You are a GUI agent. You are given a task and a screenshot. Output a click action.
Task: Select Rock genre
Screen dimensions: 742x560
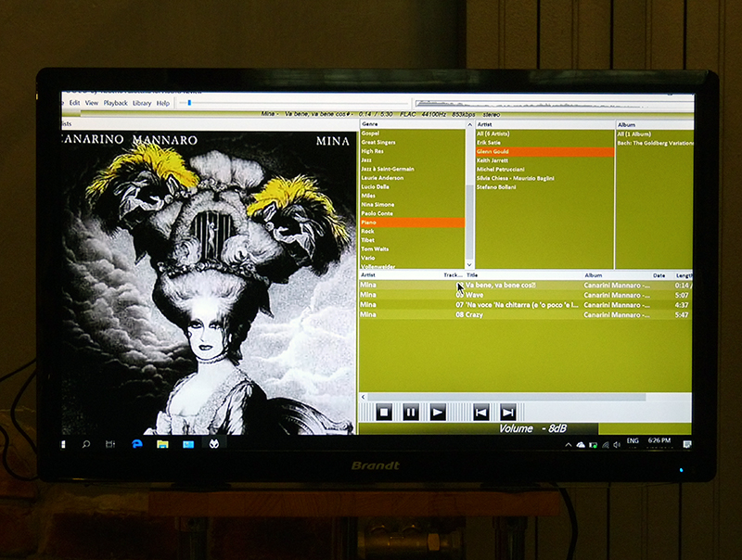click(412, 231)
